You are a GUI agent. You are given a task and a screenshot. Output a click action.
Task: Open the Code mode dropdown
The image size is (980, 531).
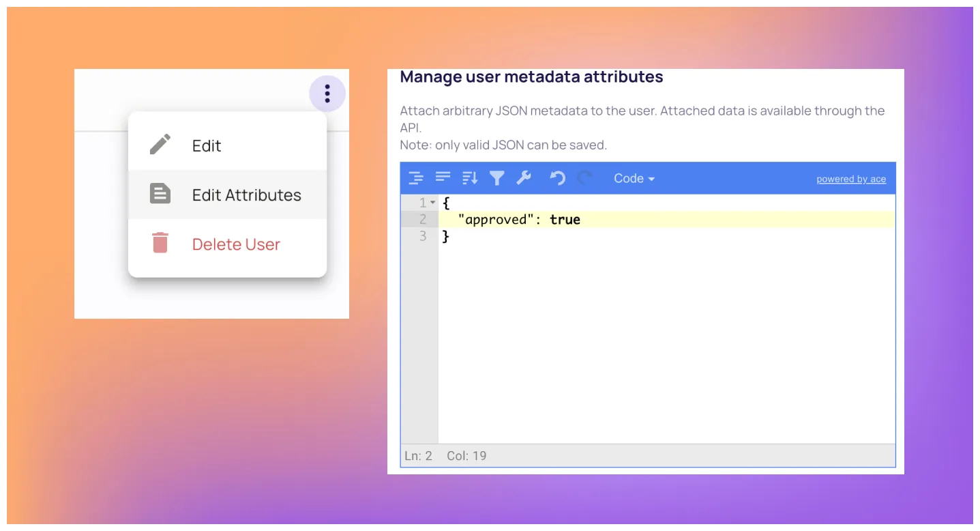click(634, 179)
